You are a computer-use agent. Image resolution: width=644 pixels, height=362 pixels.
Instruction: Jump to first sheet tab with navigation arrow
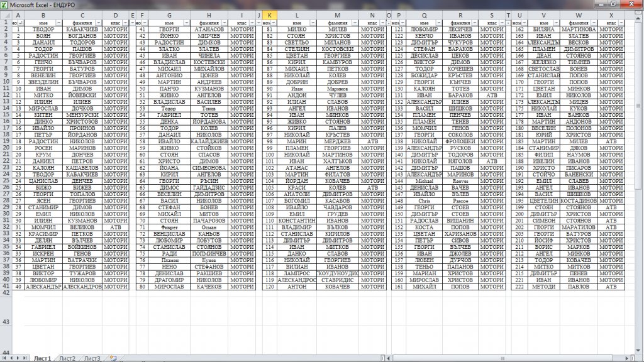click(4, 358)
